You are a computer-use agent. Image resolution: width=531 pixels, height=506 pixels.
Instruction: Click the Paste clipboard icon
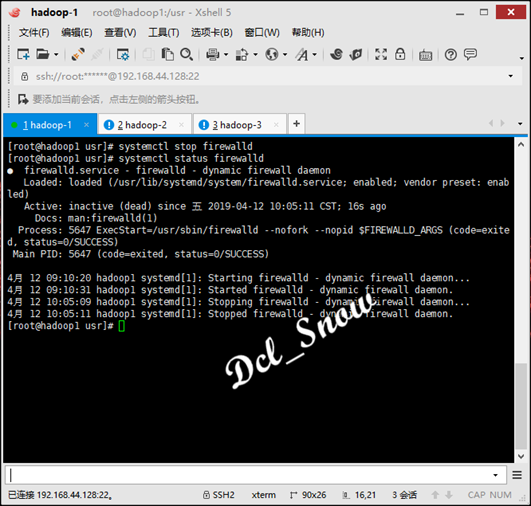167,54
